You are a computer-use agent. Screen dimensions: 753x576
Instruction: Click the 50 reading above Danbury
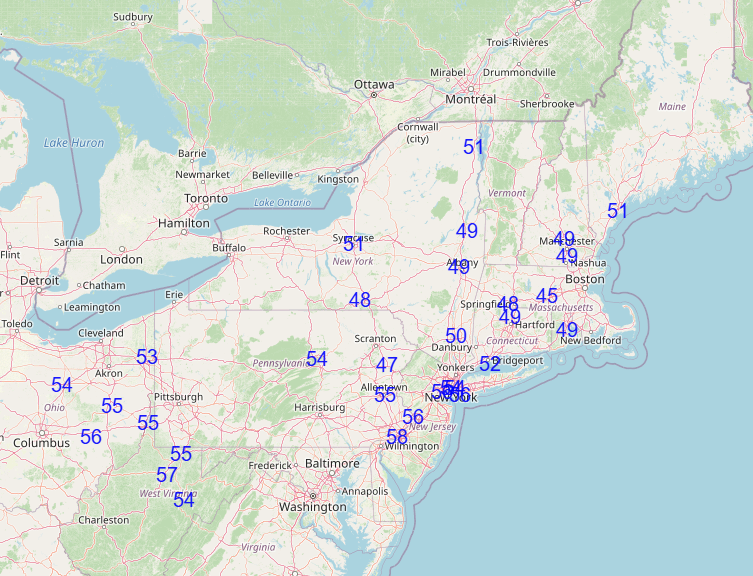point(456,337)
